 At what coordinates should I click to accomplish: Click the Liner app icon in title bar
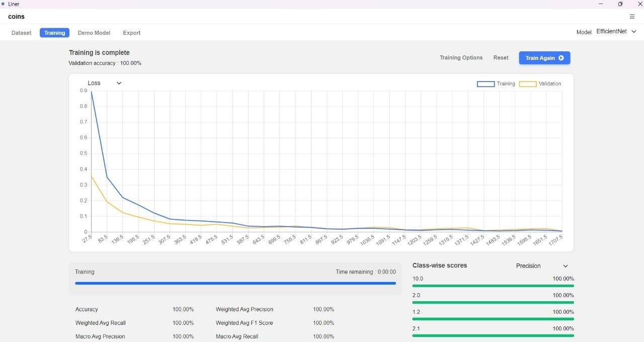[x=3, y=4]
